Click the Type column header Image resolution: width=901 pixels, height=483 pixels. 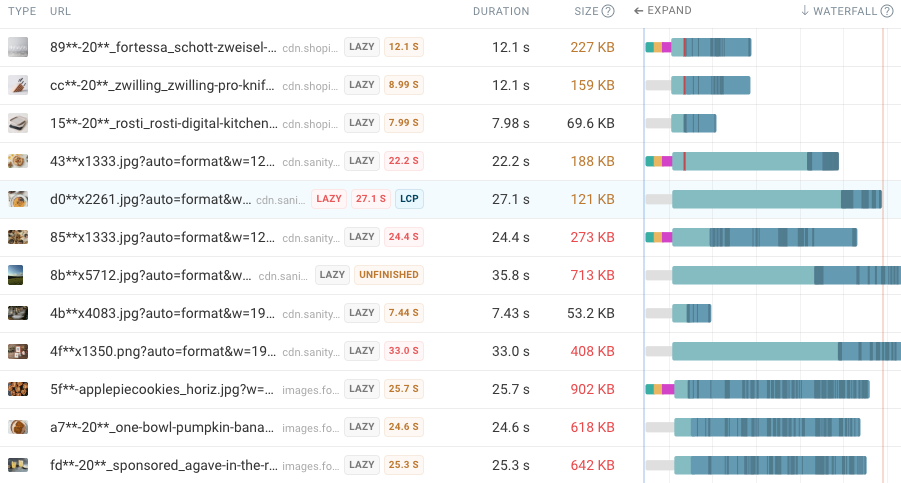(21, 12)
